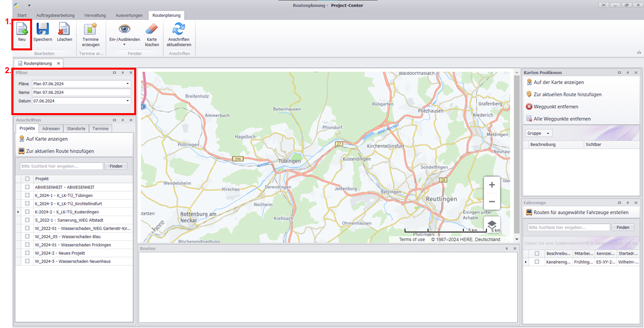Click the Termine erzeugen icon
Image resolution: width=644 pixels, height=328 pixels.
coord(90,29)
